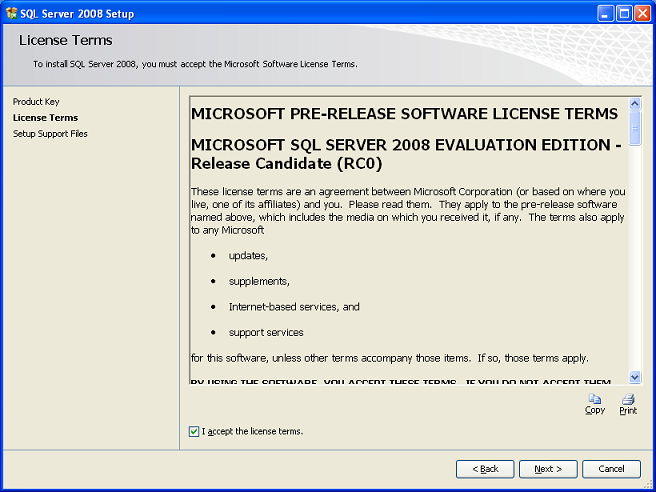Viewport: 656px width, 492px height.
Task: Click the 'Internet-based services, and' bullet item
Action: coord(294,307)
